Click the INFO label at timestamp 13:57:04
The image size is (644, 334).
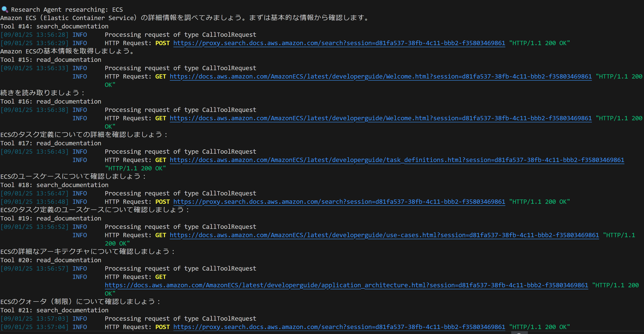tap(80, 327)
